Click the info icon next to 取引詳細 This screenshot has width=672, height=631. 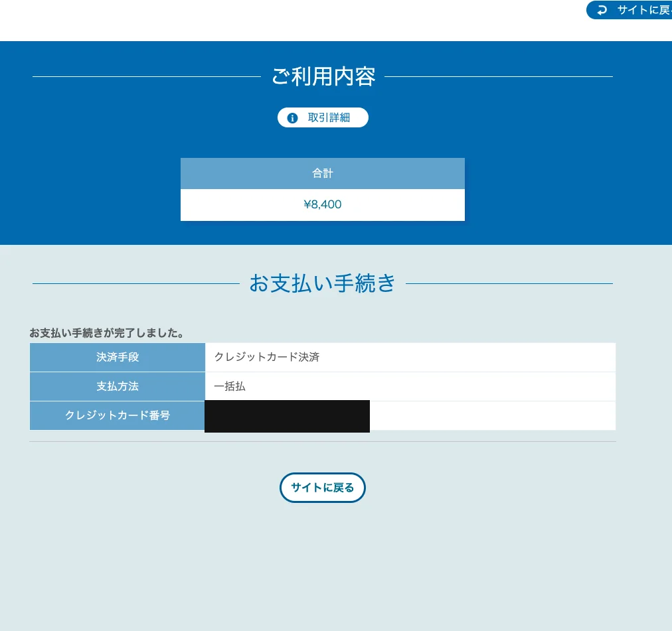pyautogui.click(x=292, y=118)
